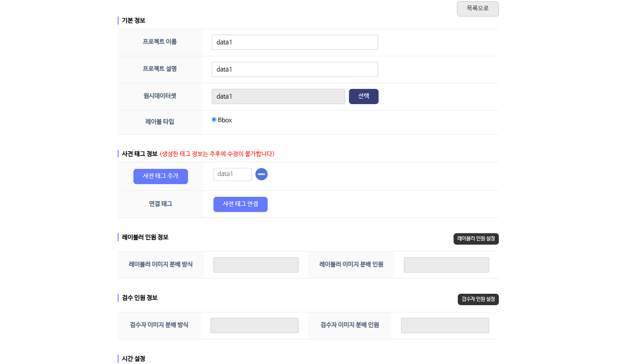This screenshot has width=631, height=364.
Task: Click the data1 pre-tag input box
Action: pyautogui.click(x=232, y=174)
